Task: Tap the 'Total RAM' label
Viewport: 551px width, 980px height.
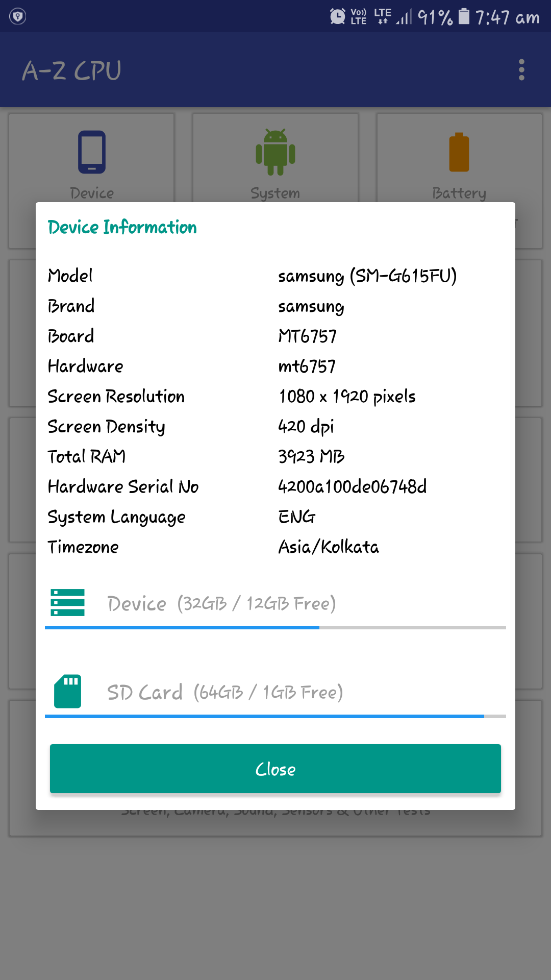Action: pyautogui.click(x=87, y=456)
